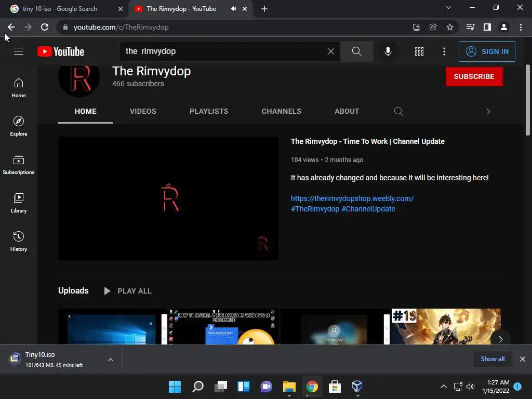The image size is (532, 399).
Task: Open Explore in the sidebar
Action: pos(19,126)
